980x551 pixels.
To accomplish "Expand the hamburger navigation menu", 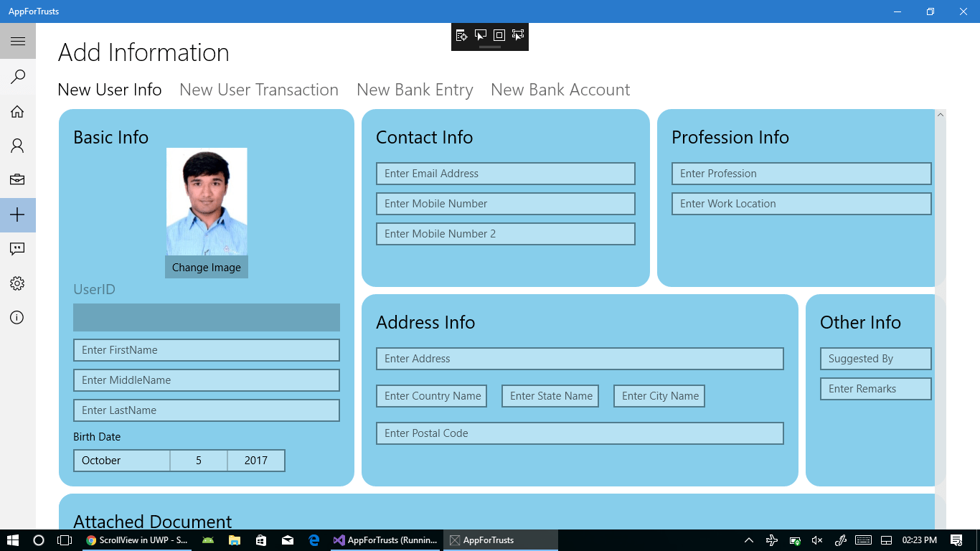I will click(17, 40).
